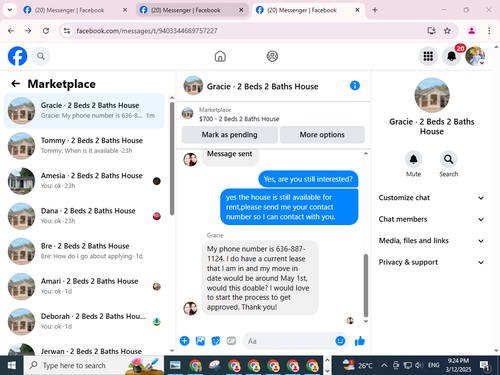Open the Windows notification center icon
The image size is (500, 375).
pyautogui.click(x=485, y=365)
